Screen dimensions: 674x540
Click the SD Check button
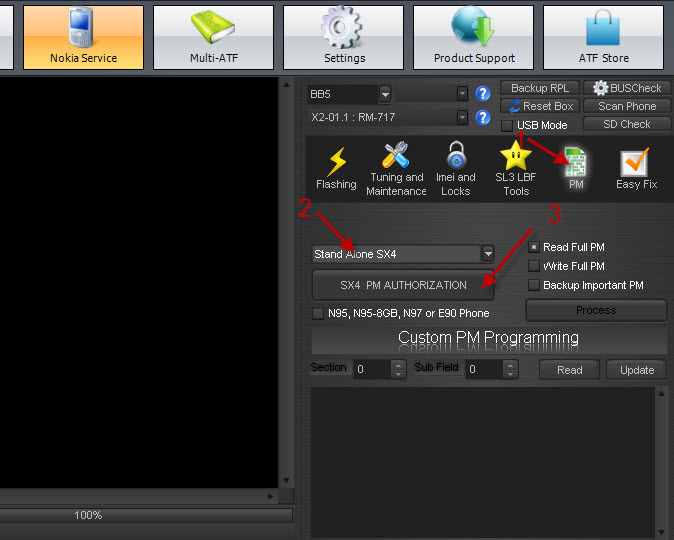click(x=627, y=124)
